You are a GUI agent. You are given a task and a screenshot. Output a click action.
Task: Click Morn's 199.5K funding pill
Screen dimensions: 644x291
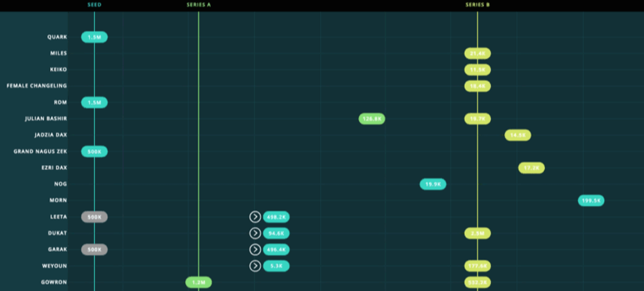(x=591, y=200)
